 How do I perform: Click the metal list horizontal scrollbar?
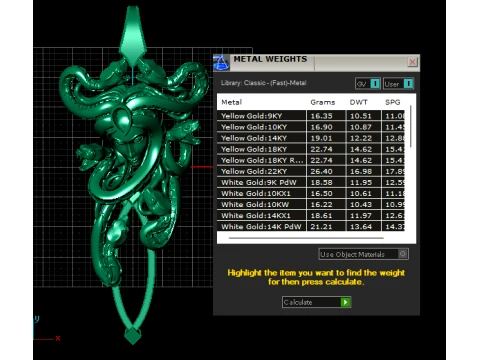[x=306, y=238]
